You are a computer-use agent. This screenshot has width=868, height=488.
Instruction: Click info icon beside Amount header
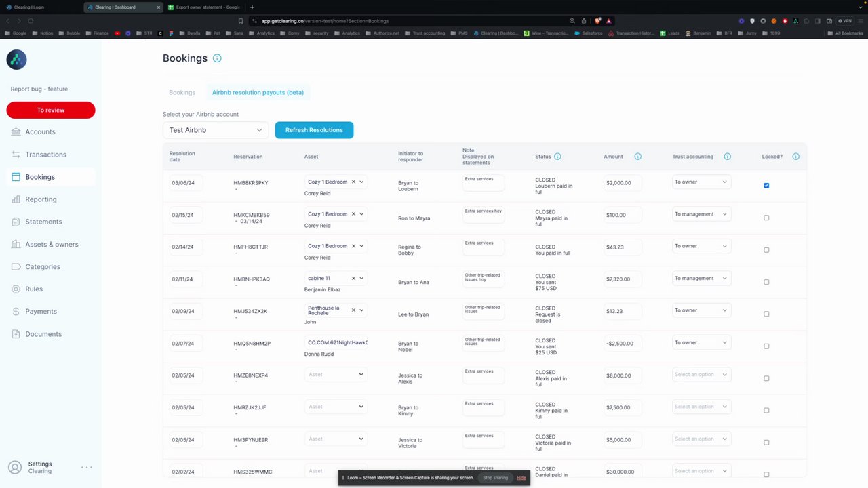[637, 157]
